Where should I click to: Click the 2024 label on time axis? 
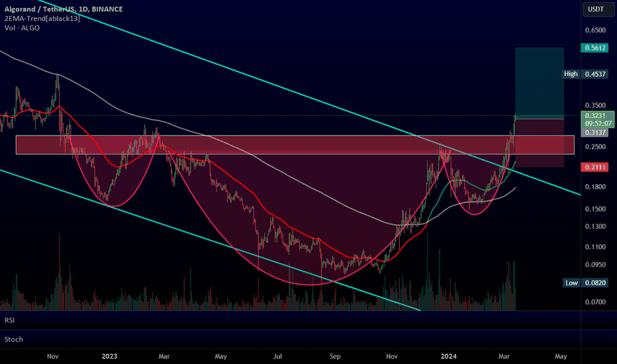pyautogui.click(x=449, y=356)
